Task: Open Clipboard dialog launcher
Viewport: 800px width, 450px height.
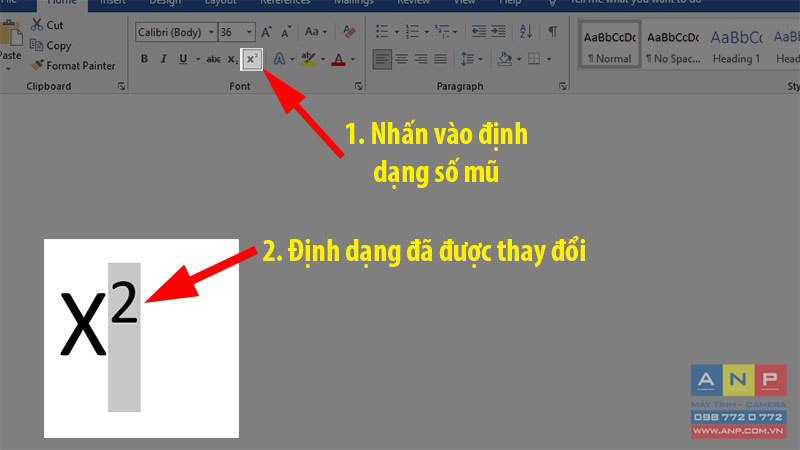Action: [121, 86]
